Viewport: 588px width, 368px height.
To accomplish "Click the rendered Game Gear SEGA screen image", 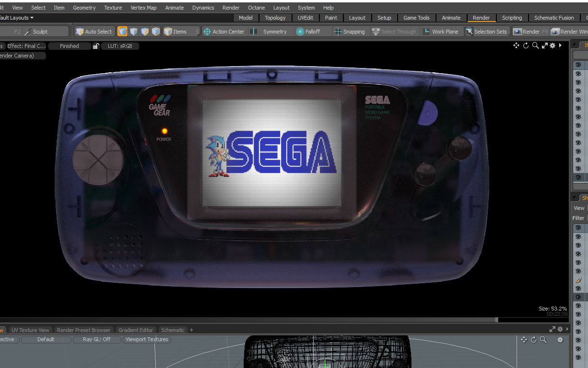I will (272, 153).
